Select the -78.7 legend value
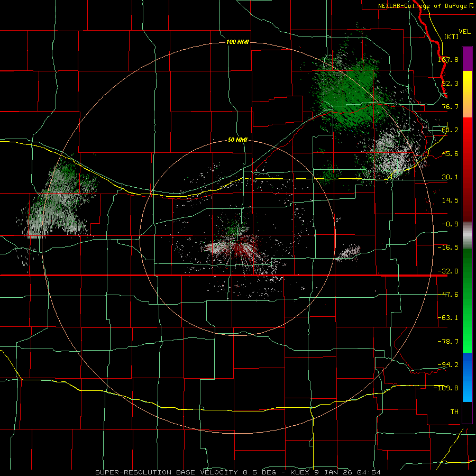 tap(448, 342)
